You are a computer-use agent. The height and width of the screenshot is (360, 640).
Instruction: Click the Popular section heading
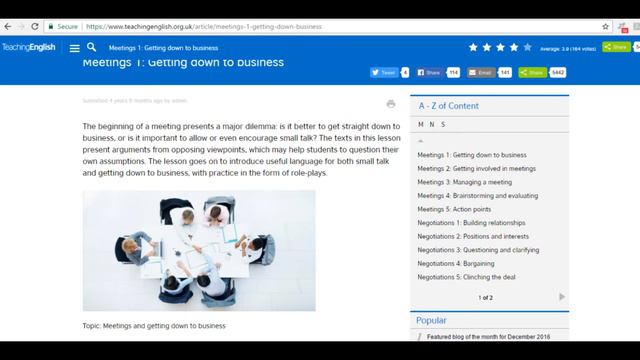coord(431,320)
